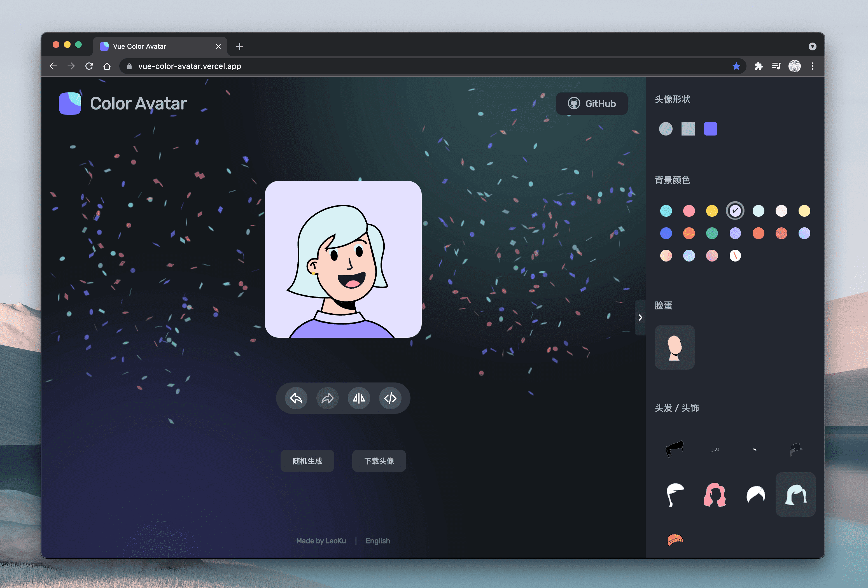Pick the green background color
The width and height of the screenshot is (868, 588).
712,233
